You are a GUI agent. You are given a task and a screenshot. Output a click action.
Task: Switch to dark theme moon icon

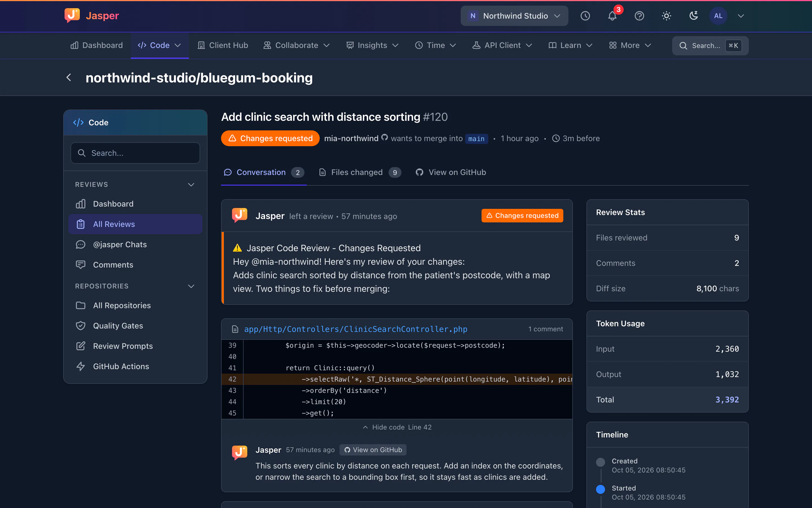694,16
